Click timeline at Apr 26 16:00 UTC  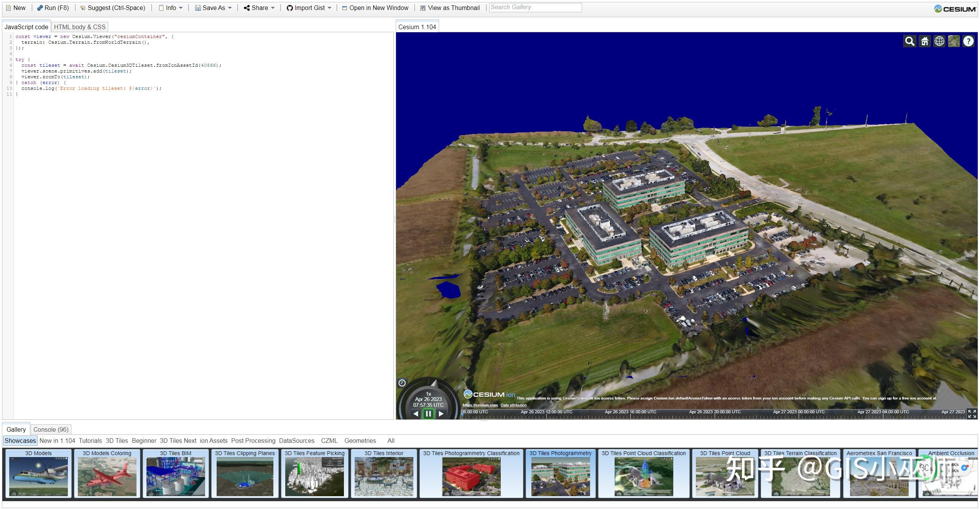point(630,415)
